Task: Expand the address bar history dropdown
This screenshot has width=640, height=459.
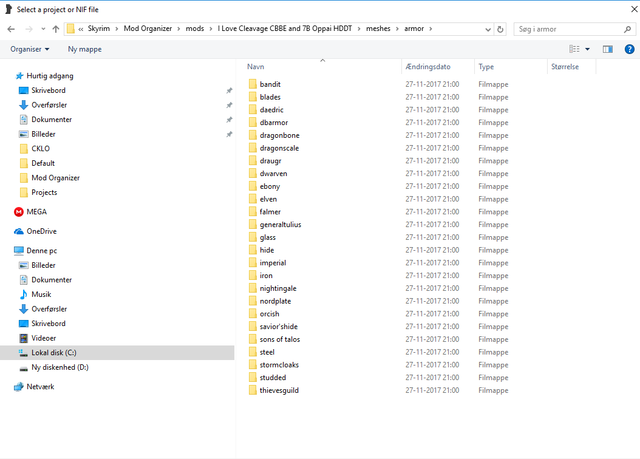Action: point(488,29)
